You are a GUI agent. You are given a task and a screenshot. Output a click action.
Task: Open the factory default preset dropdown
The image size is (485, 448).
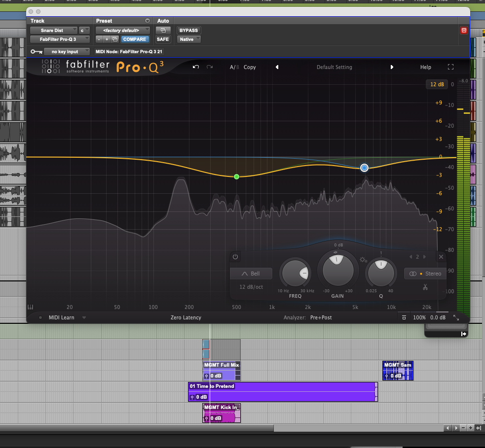click(123, 30)
